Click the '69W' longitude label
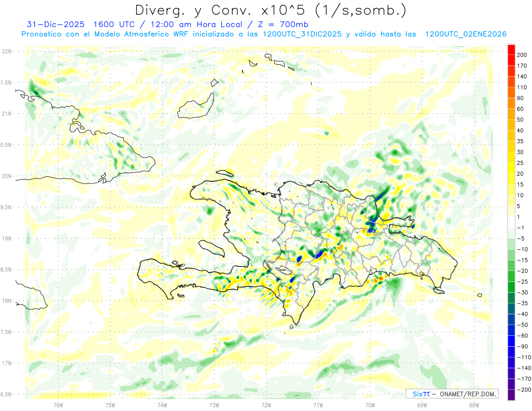Image resolution: width=532 pixels, height=411 pixels. point(422,405)
